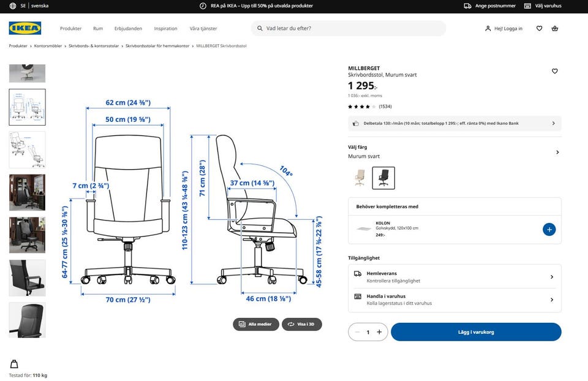This screenshot has width=588, height=381.
Task: Open the favorites heart icon in header
Action: (539, 28)
